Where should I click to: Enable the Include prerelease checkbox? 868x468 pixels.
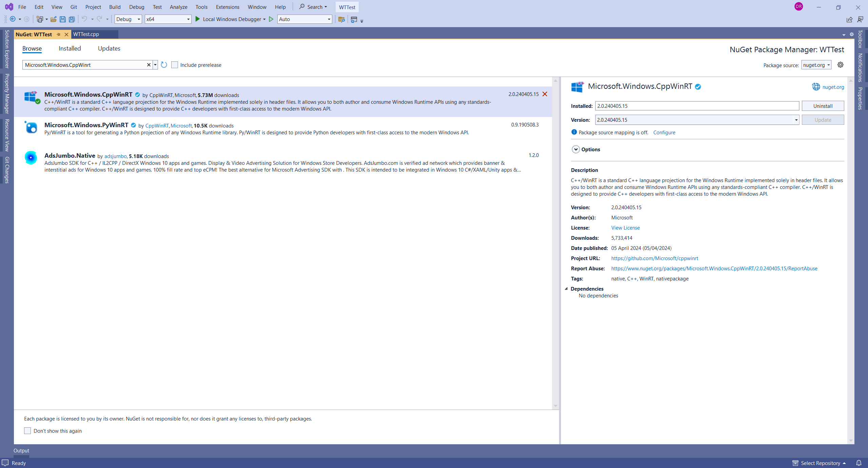pos(175,65)
